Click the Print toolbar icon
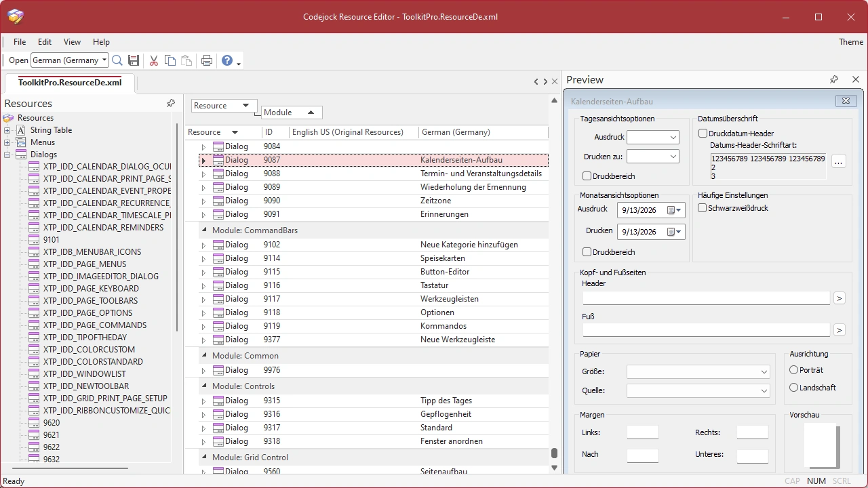This screenshot has width=868, height=488. click(x=207, y=60)
